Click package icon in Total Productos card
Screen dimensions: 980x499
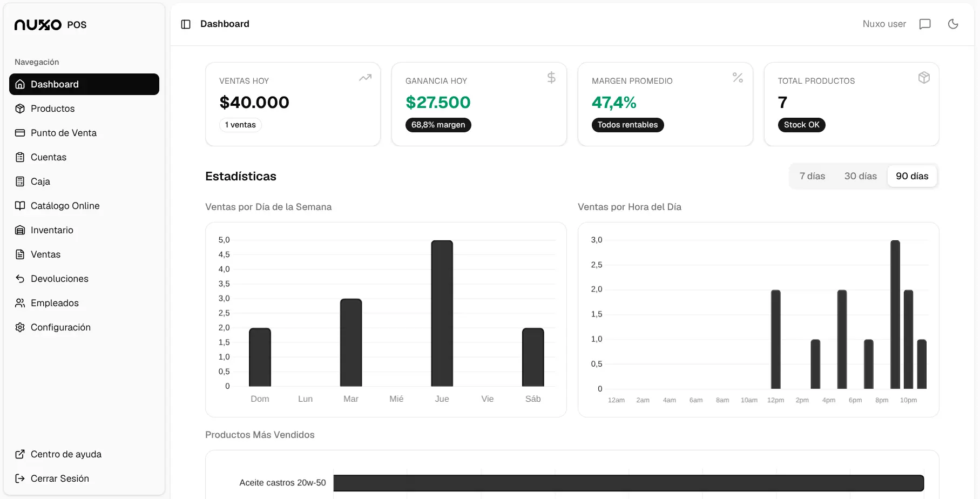tap(924, 78)
